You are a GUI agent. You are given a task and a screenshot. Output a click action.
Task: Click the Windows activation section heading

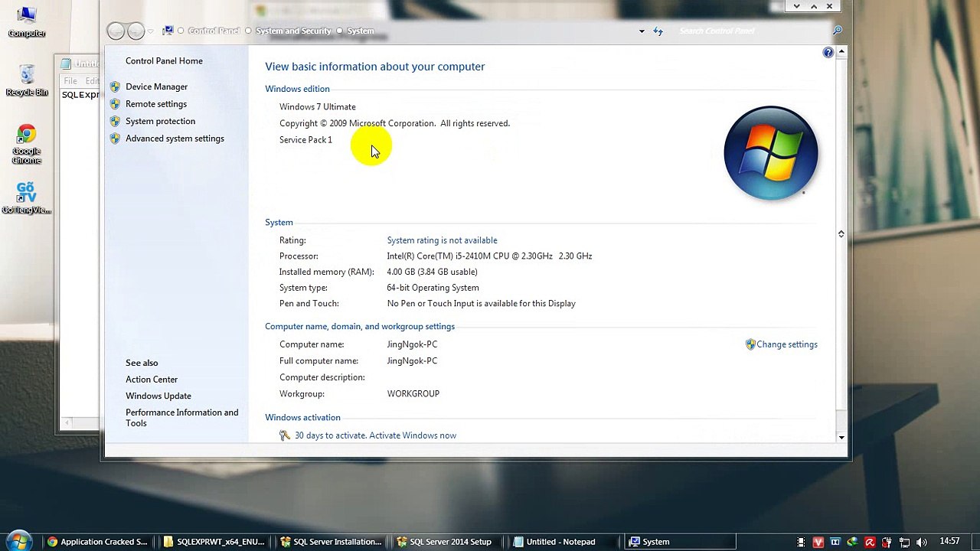(302, 418)
